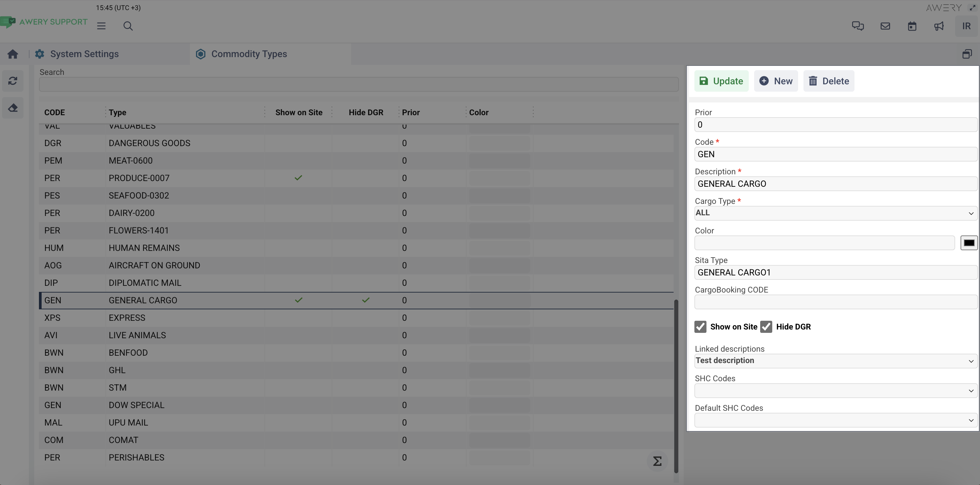Open the Linked descriptions dropdown

point(835,361)
